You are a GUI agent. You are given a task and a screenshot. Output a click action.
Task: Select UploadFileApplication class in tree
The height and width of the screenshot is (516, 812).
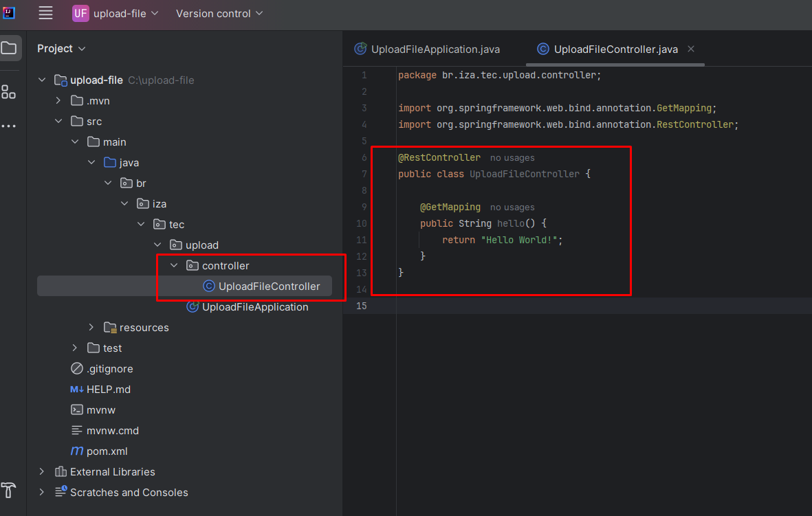click(255, 307)
